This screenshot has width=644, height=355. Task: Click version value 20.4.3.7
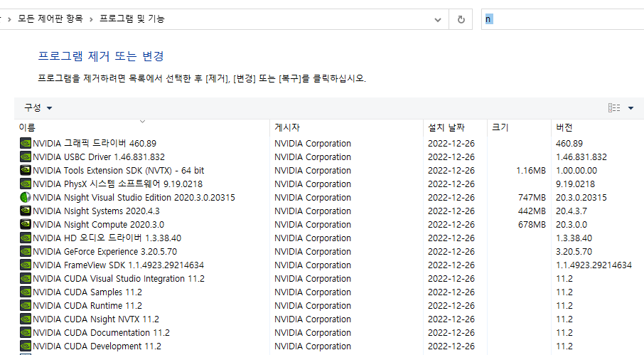[571, 211]
